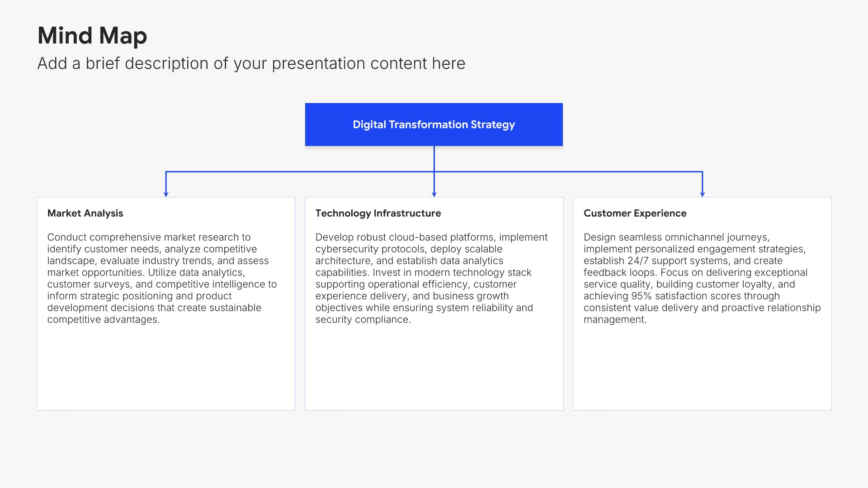Select the paragraph starting 'Conduct comprehensive market research'
Image resolution: width=868 pixels, height=488 pixels.
(x=162, y=278)
